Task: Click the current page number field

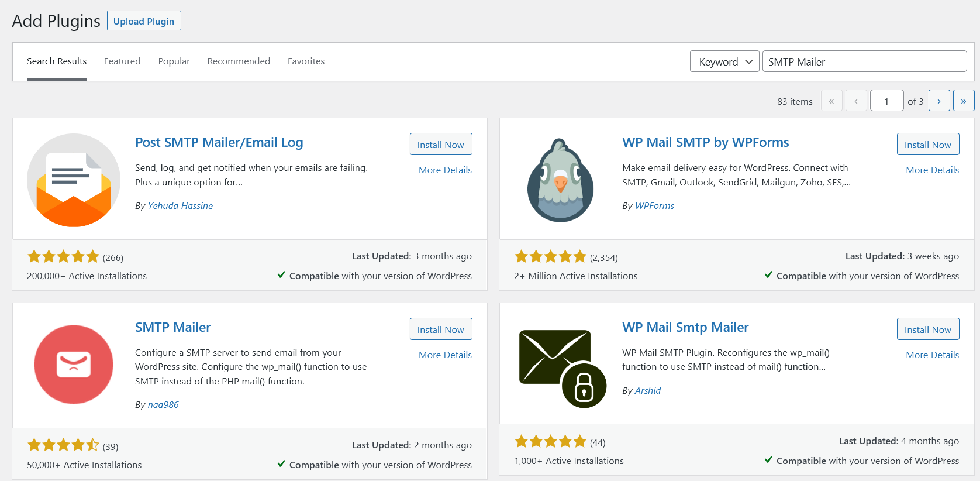Action: (886, 101)
